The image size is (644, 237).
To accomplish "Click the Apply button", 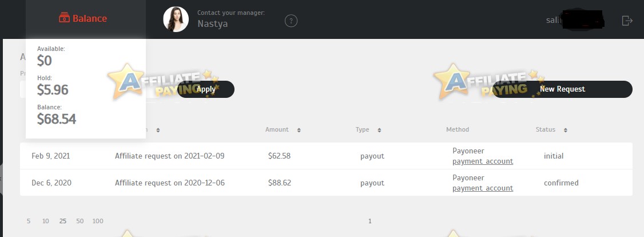I will [206, 89].
